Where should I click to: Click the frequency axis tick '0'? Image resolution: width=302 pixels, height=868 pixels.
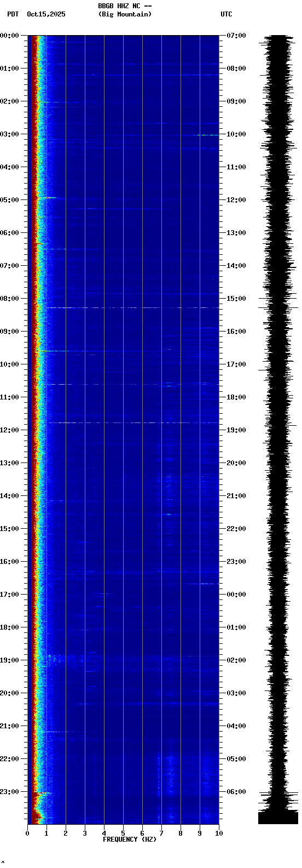27,833
